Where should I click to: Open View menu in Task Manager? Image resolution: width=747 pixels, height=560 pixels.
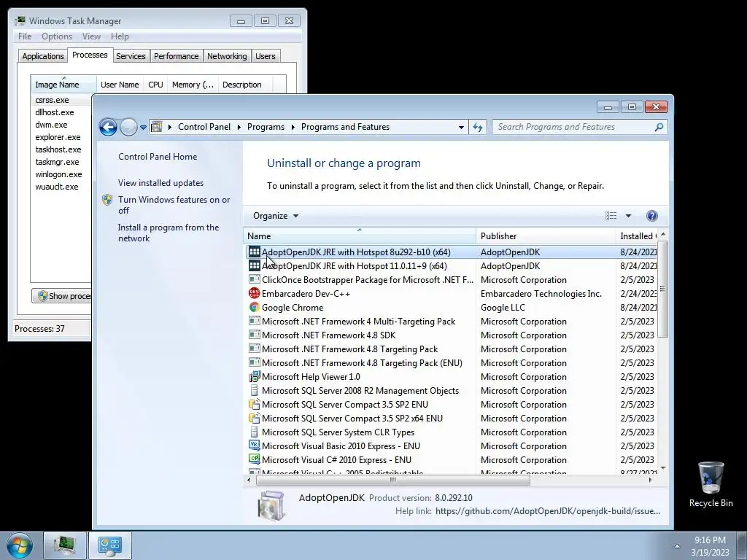(91, 36)
